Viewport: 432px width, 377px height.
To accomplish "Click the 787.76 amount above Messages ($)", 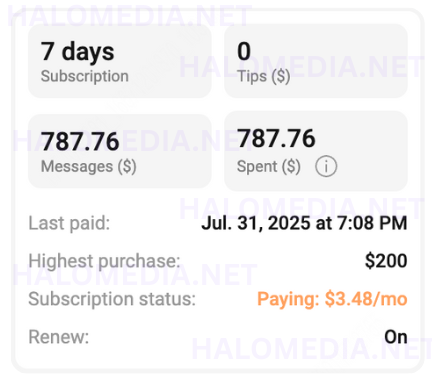I will point(80,141).
